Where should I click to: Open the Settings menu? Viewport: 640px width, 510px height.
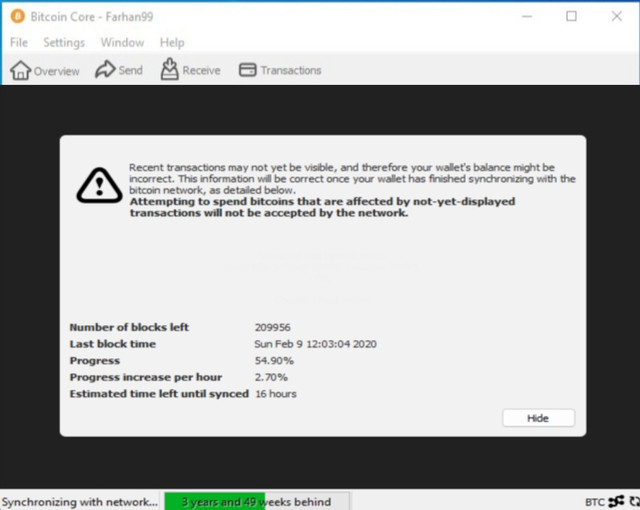point(64,42)
